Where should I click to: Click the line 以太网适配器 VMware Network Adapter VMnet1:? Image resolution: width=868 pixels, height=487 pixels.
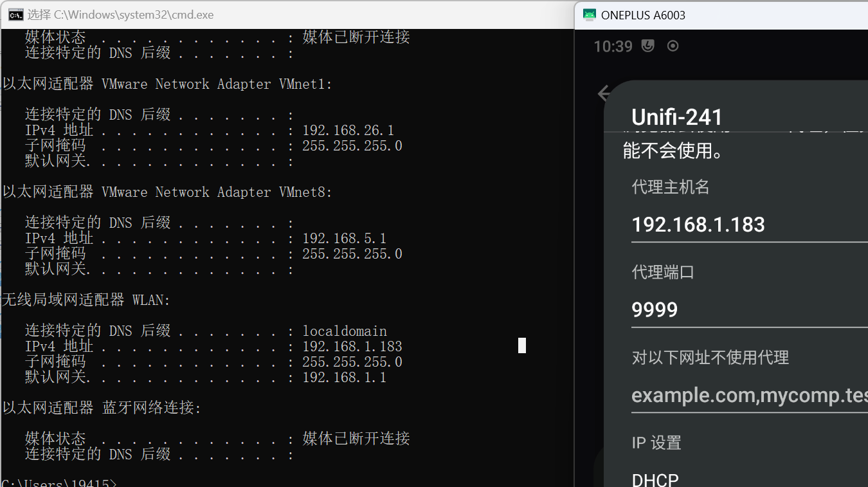pyautogui.click(x=167, y=84)
